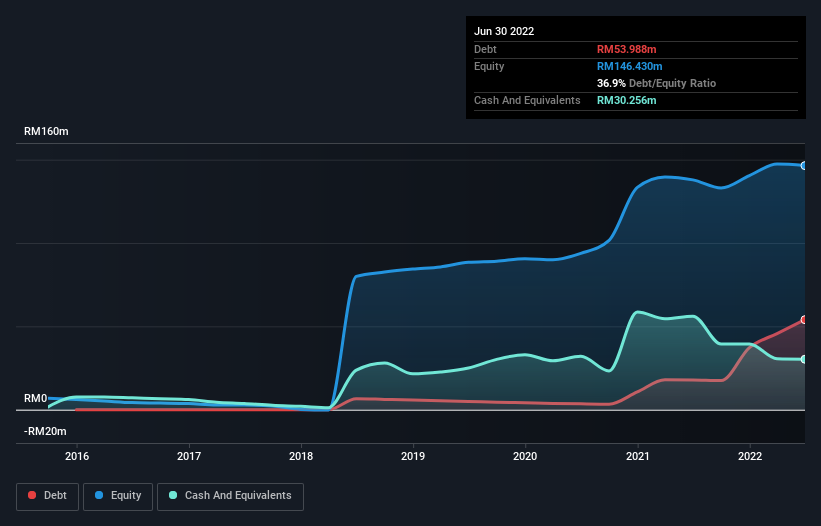Toggle the Equity legend button

point(118,496)
